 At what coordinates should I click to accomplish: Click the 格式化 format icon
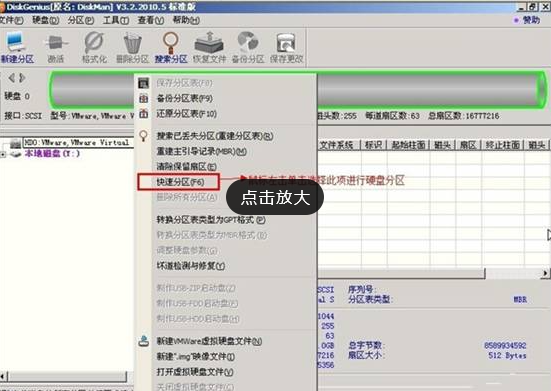point(94,47)
